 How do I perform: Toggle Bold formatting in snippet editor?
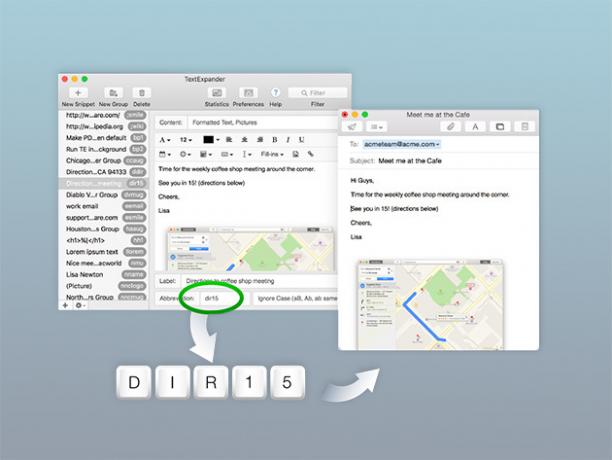point(275,140)
